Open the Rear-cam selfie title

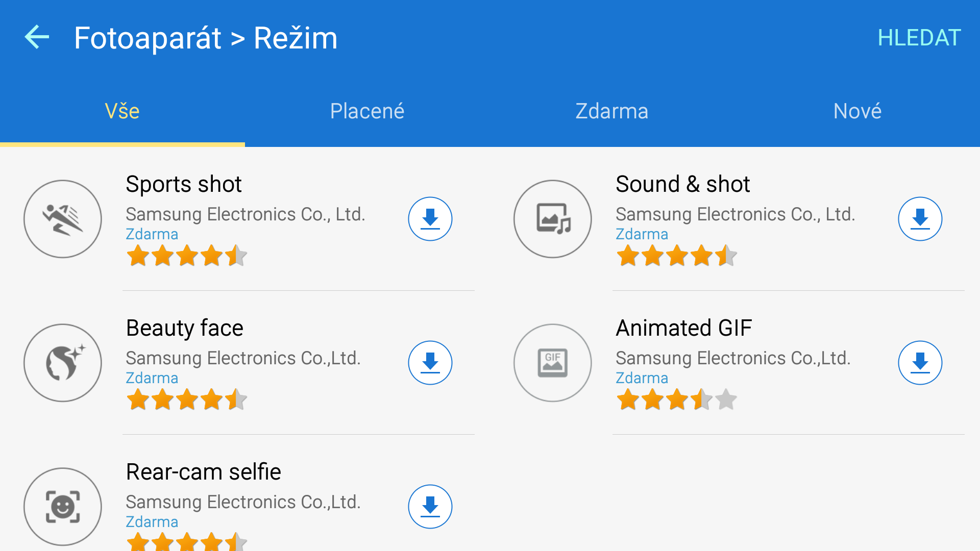click(204, 472)
